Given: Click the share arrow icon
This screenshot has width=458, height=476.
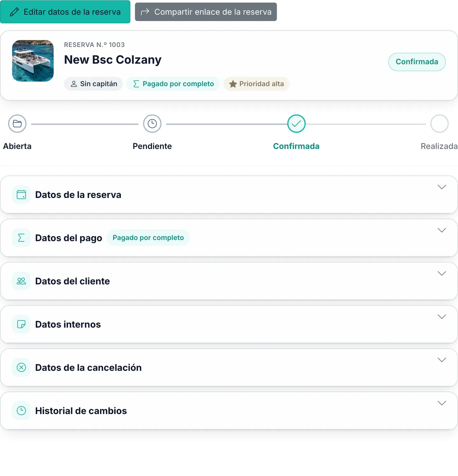Looking at the screenshot, I should (145, 12).
